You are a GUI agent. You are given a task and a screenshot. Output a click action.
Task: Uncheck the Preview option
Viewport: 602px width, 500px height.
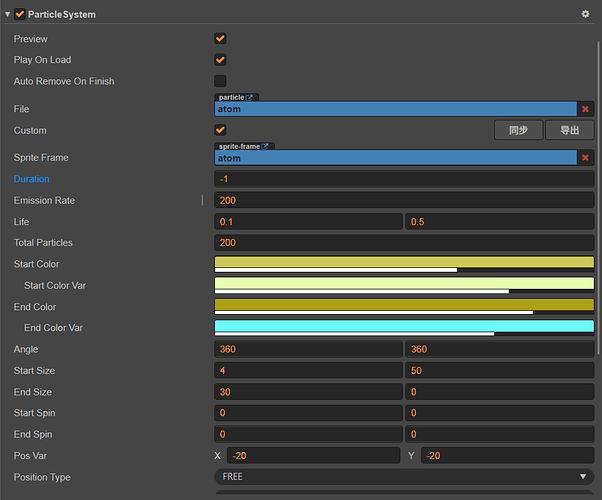coord(220,39)
